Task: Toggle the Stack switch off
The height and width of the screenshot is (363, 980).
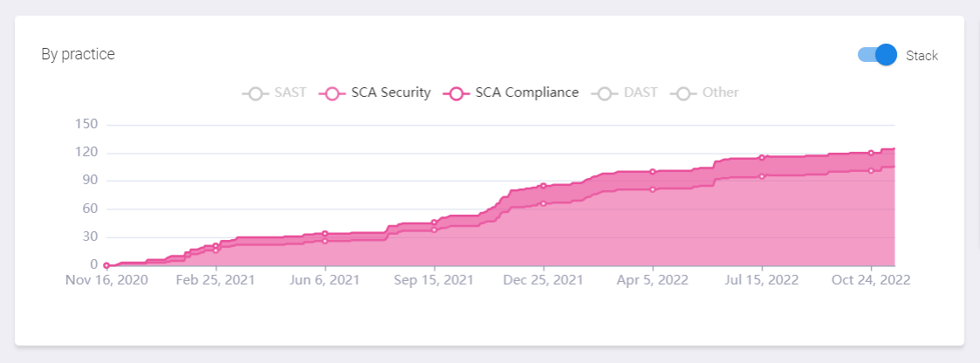Action: tap(878, 55)
